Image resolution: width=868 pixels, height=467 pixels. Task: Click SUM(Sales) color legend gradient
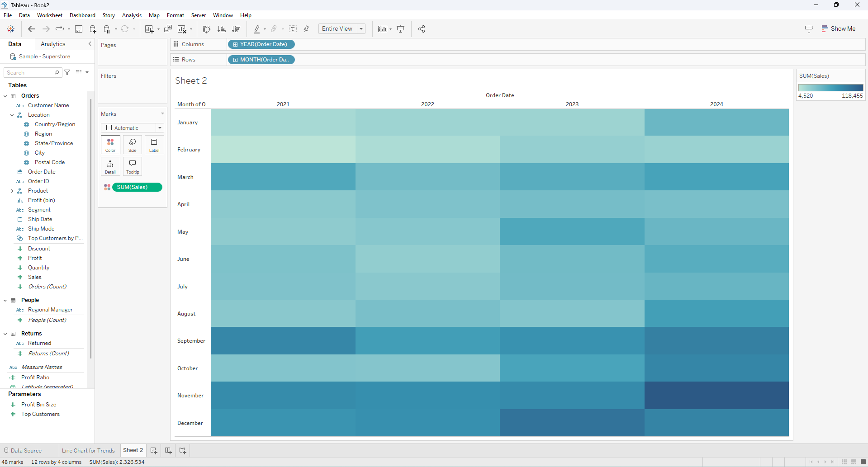click(x=830, y=88)
